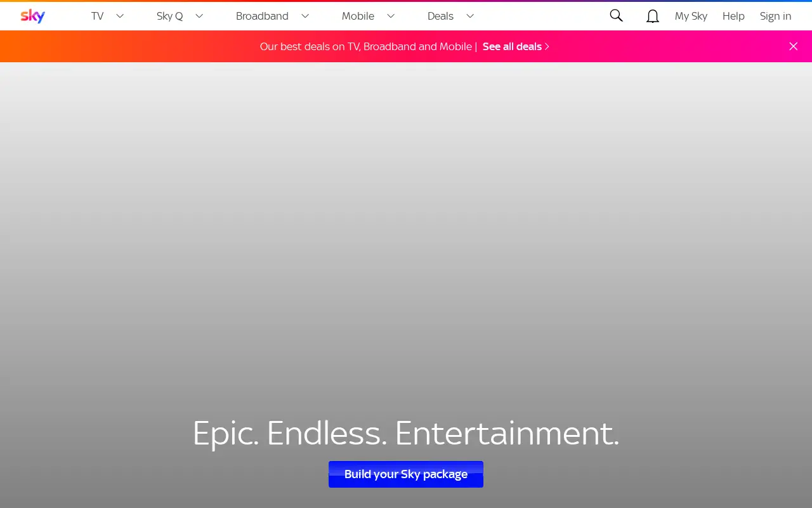This screenshot has width=812, height=508.
Task: Open the Deals menu item
Action: tap(440, 16)
